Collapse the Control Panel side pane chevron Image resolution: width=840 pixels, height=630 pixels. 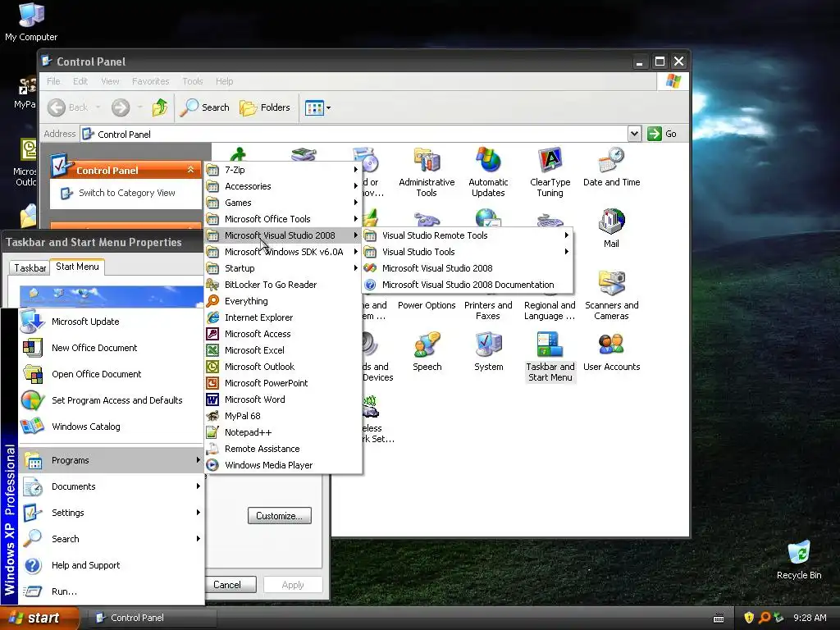coord(190,170)
